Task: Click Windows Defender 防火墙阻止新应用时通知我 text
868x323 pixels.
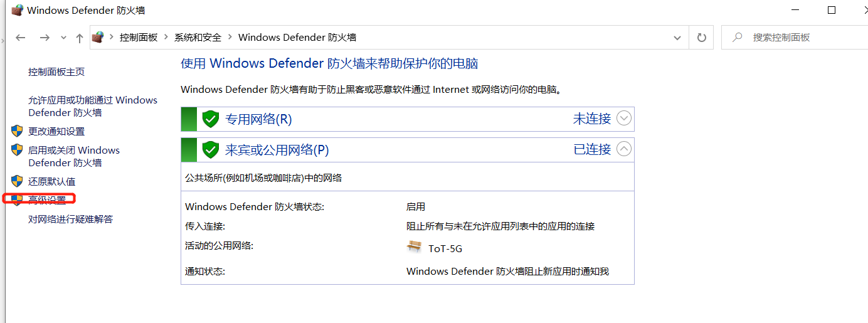Action: (508, 271)
